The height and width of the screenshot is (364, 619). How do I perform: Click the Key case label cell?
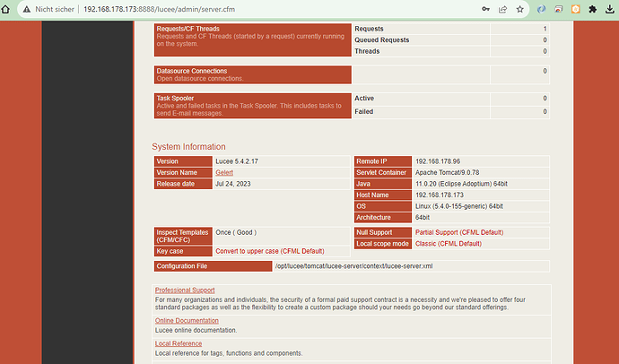pyautogui.click(x=183, y=251)
